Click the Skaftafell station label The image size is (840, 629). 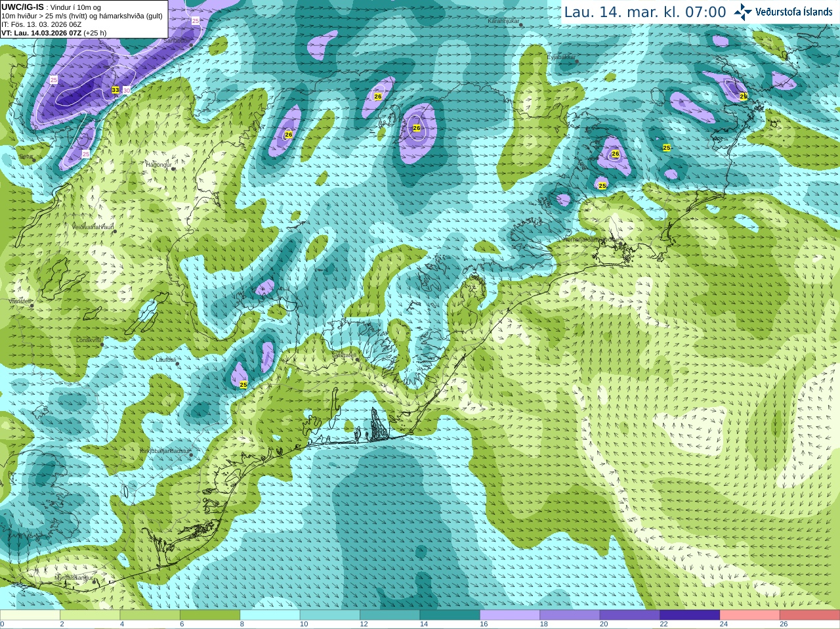tap(345, 355)
